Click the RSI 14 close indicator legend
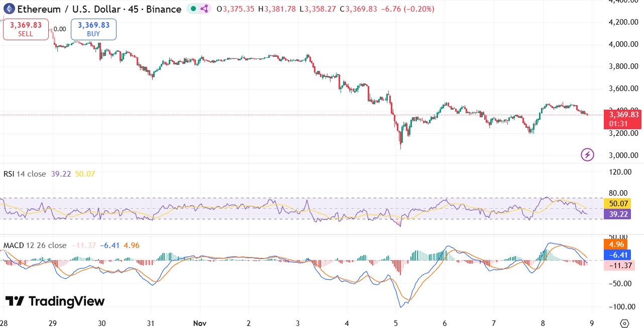Viewport: 644px width, 328px height. pyautogui.click(x=25, y=175)
